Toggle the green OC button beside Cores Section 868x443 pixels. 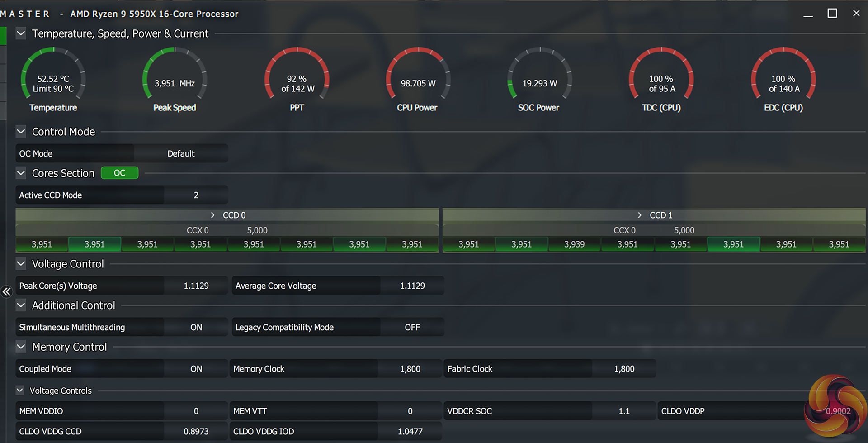click(119, 173)
